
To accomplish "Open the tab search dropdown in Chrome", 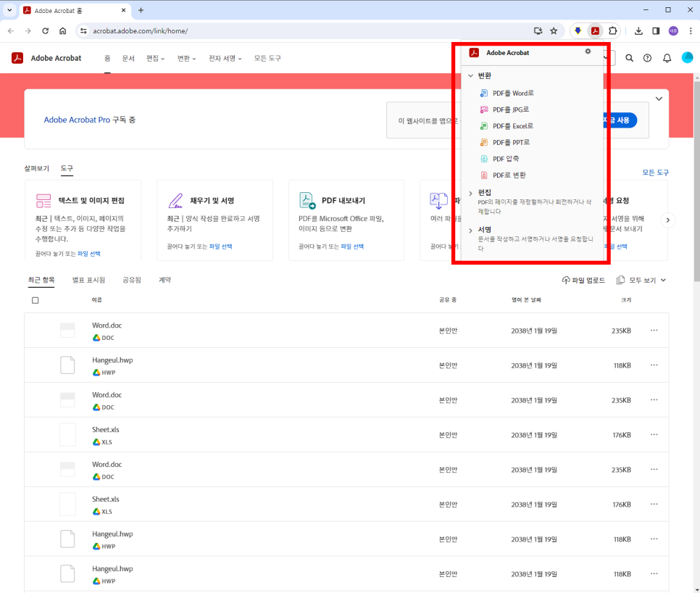I will pos(9,10).
